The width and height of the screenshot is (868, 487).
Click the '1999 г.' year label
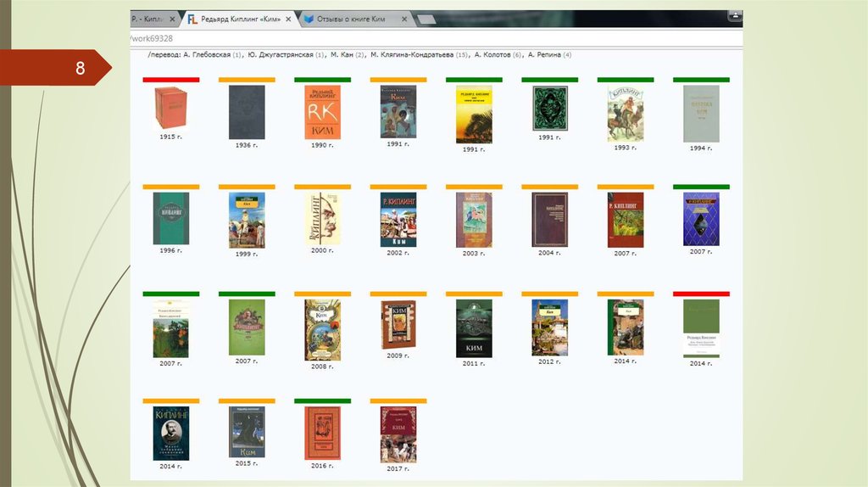(247, 254)
